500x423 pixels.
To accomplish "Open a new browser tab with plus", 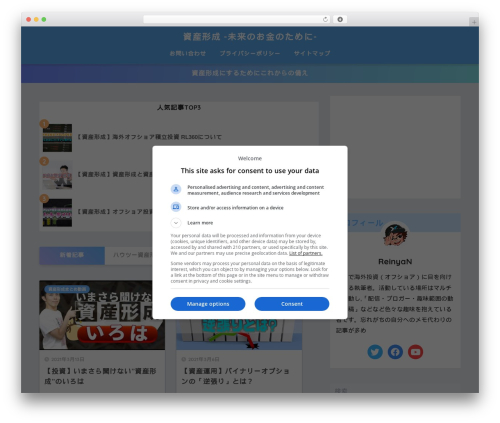I will pyautogui.click(x=474, y=22).
